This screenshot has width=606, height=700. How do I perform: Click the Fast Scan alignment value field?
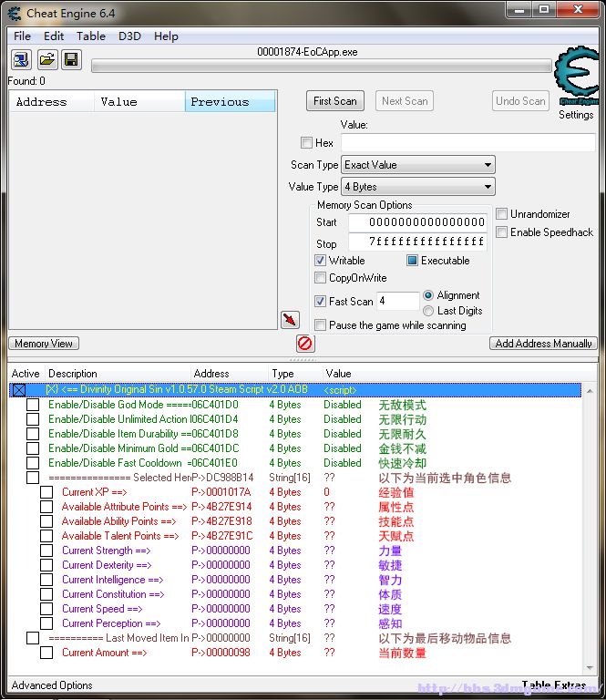click(397, 301)
